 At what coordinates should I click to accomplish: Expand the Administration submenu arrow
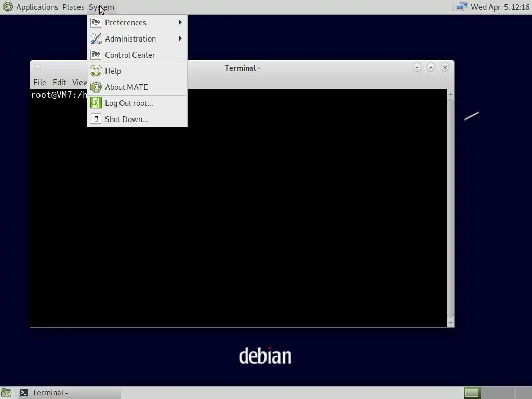tap(180, 38)
